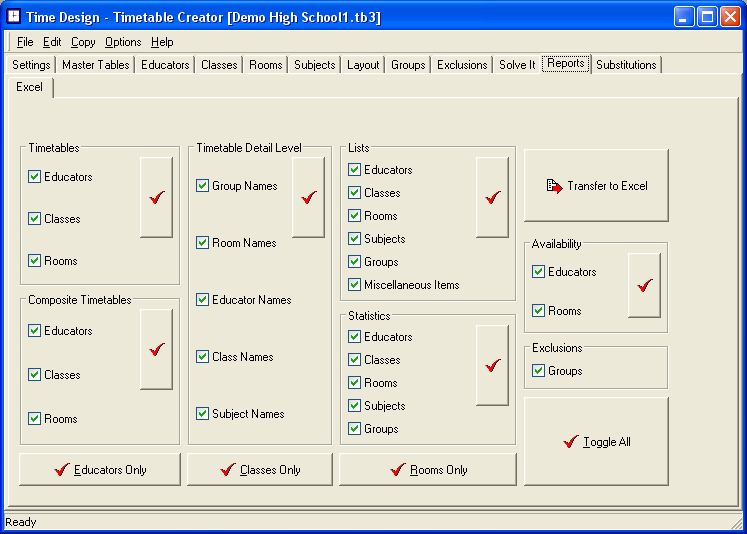Click the Toggle All checkmark button

point(596,442)
